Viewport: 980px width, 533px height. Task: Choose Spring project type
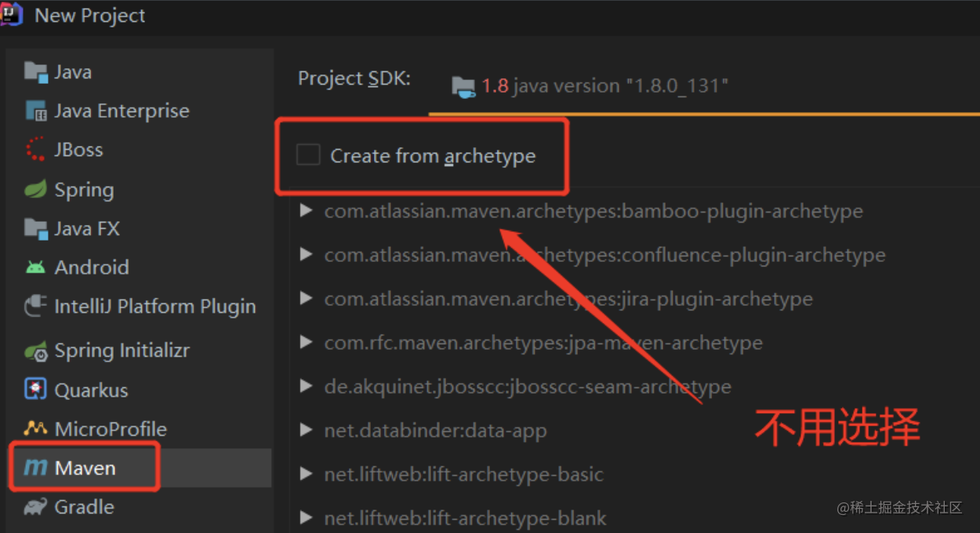tap(84, 190)
